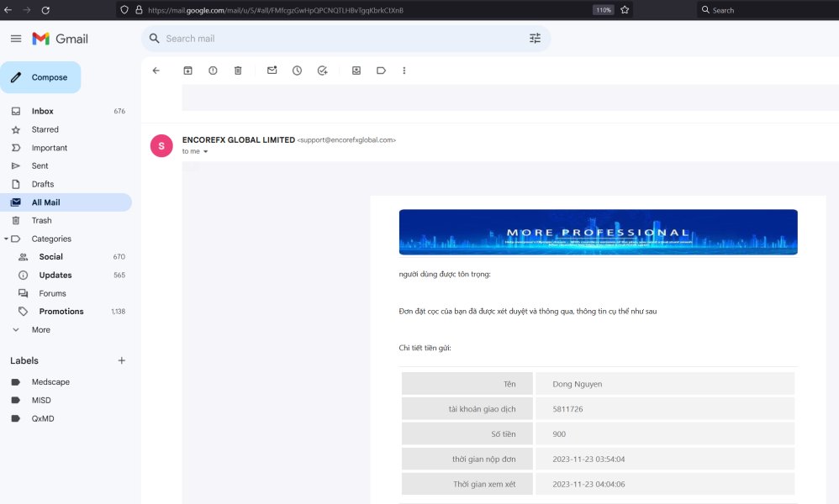
Task: Click the Labels heading in sidebar
Action: click(x=24, y=360)
